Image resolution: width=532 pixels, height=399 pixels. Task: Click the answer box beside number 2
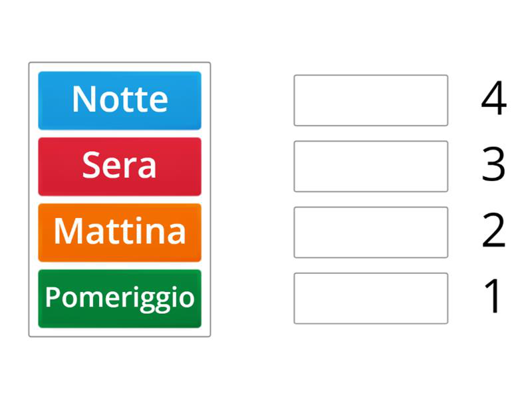[370, 232]
